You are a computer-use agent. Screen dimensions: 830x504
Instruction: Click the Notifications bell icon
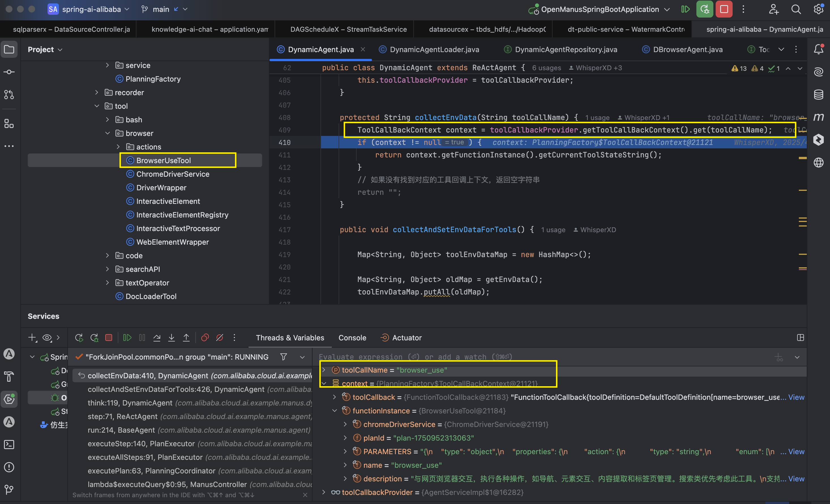click(819, 50)
